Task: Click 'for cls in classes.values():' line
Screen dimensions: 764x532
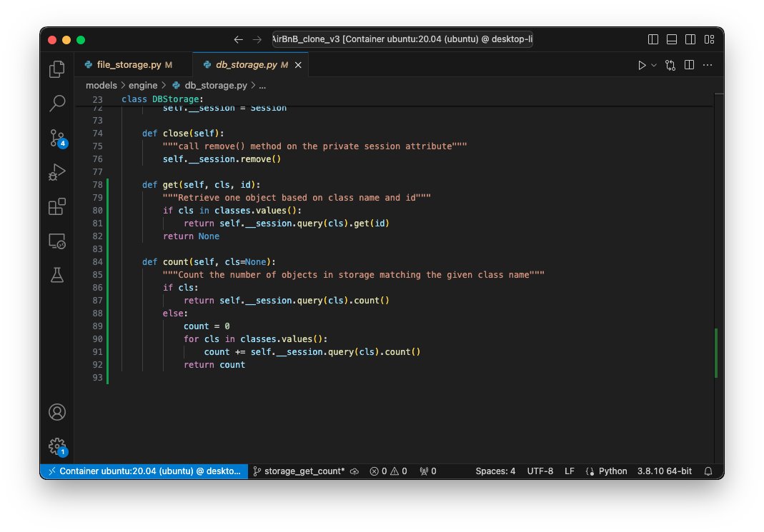Action: pyautogui.click(x=255, y=338)
